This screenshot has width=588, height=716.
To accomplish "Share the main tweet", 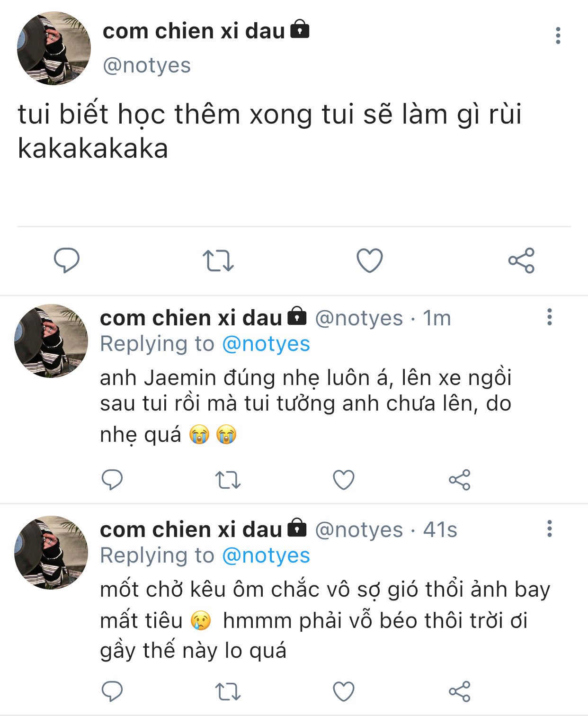I will pos(521,260).
